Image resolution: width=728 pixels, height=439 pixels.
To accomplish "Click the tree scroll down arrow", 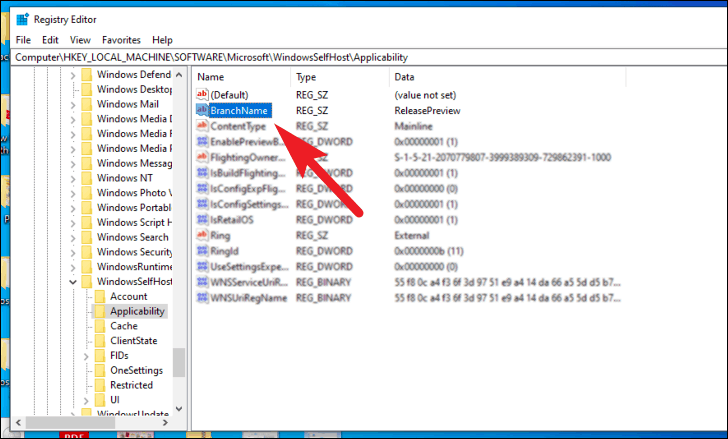I will [x=179, y=409].
